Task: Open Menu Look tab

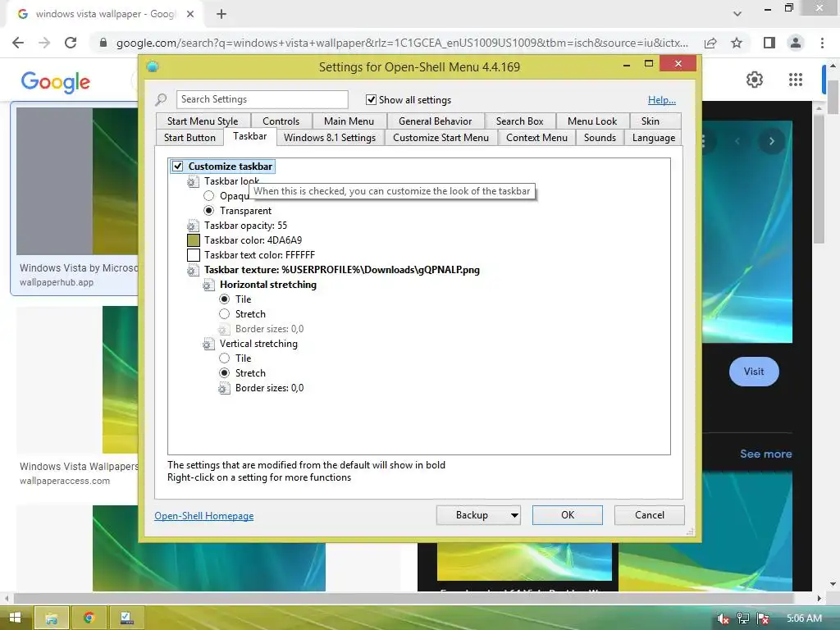Action: click(592, 121)
